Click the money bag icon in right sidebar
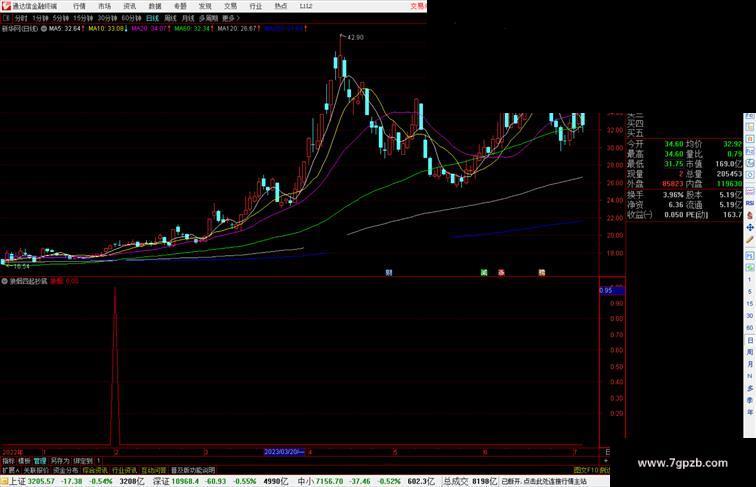The image size is (756, 487). click(x=750, y=216)
